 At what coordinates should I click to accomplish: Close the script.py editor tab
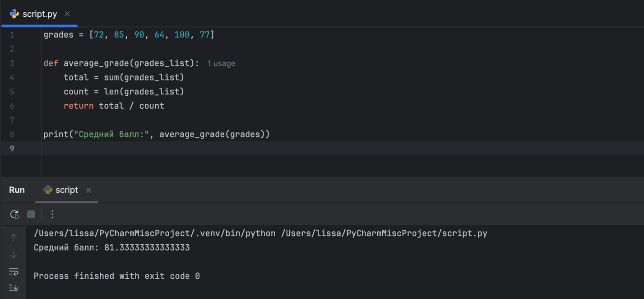tap(67, 14)
